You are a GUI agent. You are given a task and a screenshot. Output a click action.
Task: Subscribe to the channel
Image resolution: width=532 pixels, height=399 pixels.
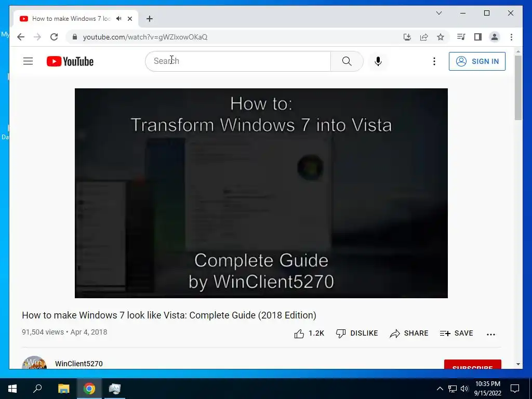coord(472,364)
